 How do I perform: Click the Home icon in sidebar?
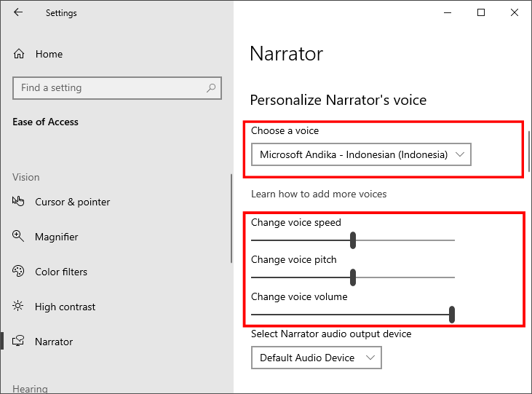tap(20, 54)
